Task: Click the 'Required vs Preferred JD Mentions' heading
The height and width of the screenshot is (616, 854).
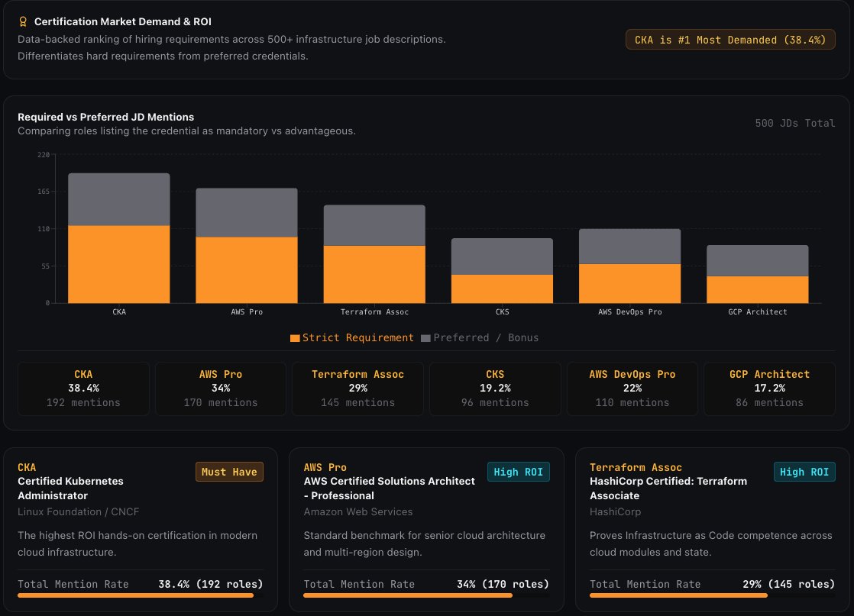Action: 105,117
